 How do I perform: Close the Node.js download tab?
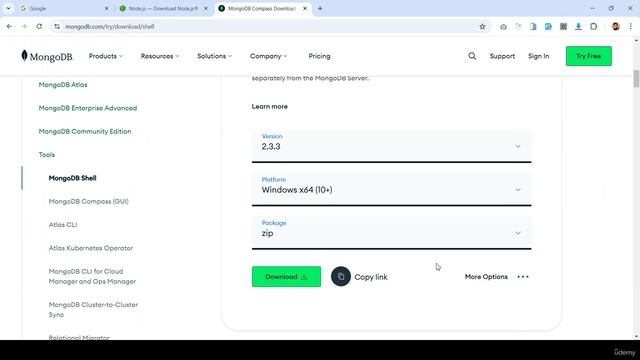coord(206,8)
